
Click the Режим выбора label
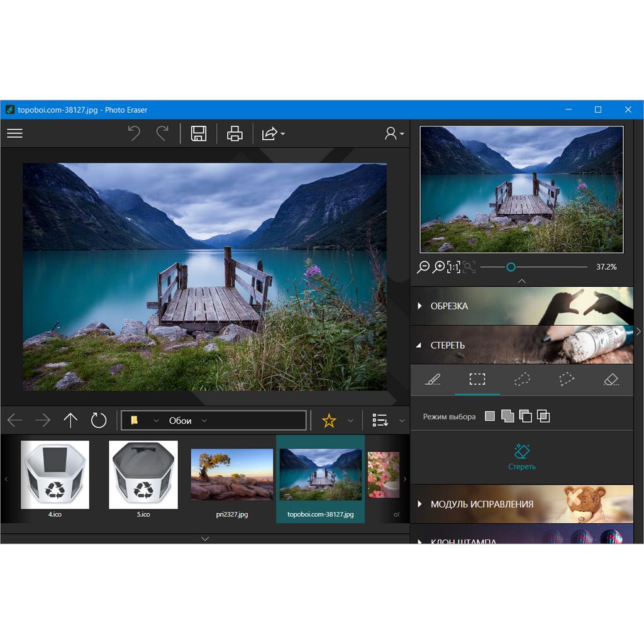(x=449, y=416)
